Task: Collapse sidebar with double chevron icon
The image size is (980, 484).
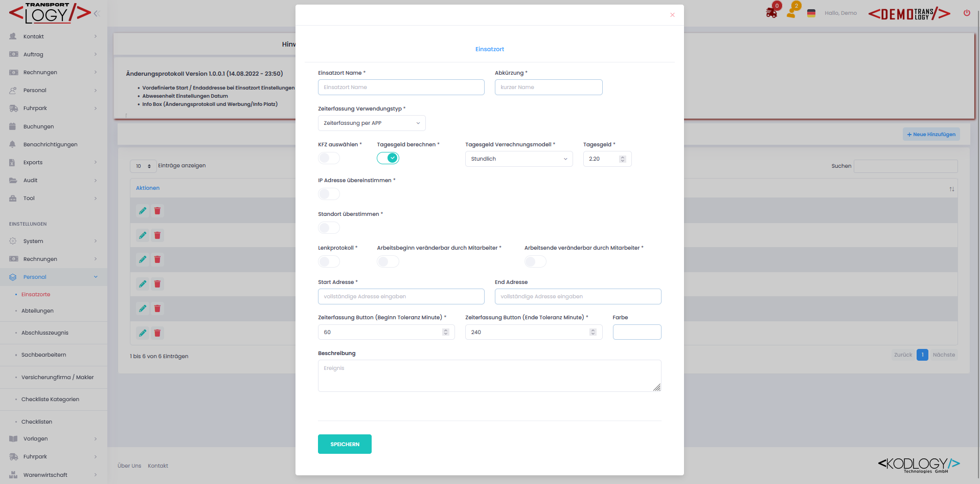Action: (x=97, y=13)
